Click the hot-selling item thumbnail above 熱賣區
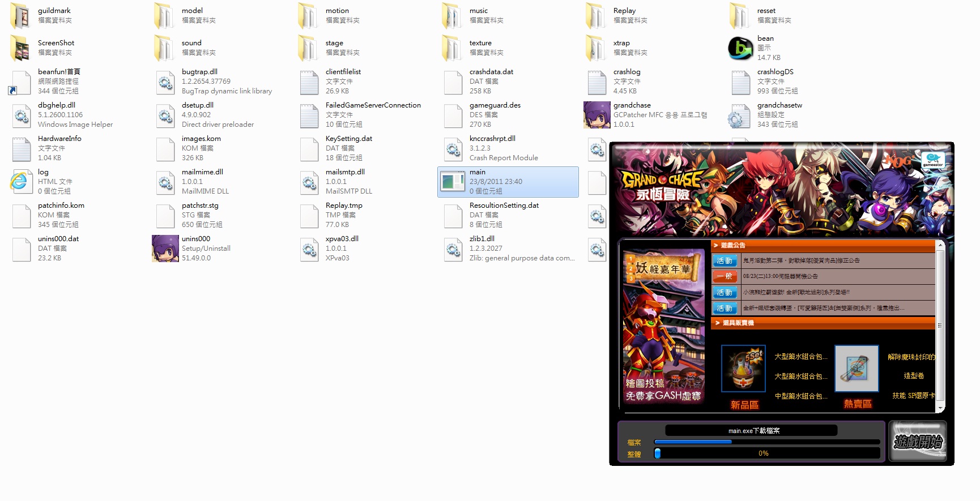 (x=857, y=369)
